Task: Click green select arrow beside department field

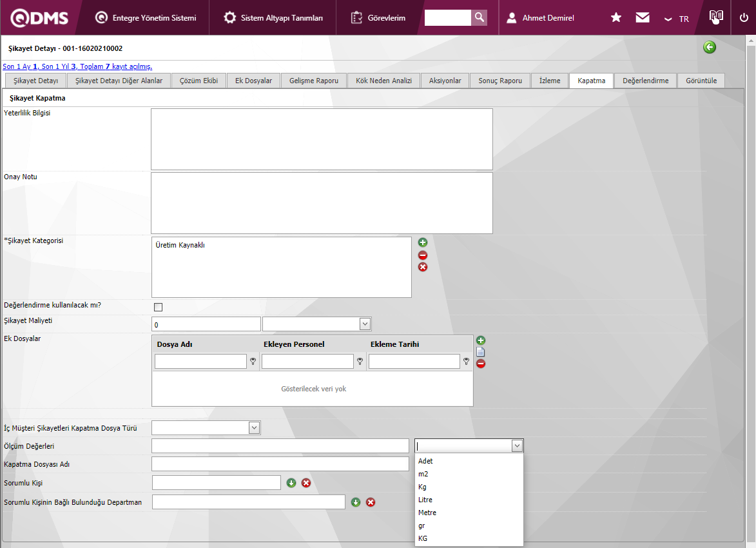Action: [x=356, y=502]
